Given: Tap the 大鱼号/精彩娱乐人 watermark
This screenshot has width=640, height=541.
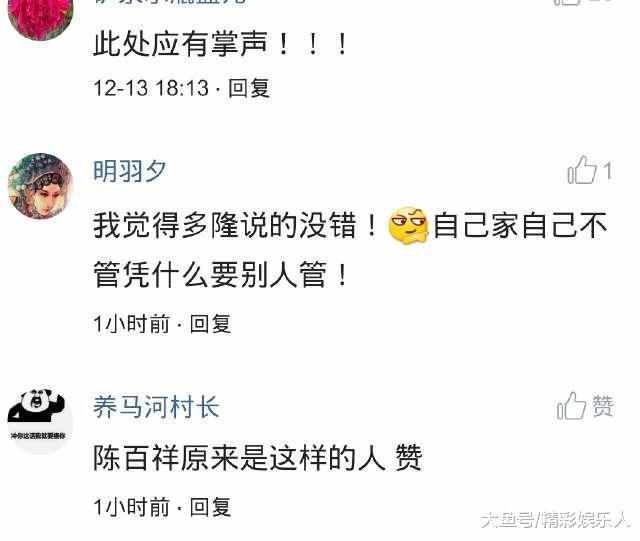Looking at the screenshot, I should tap(555, 520).
